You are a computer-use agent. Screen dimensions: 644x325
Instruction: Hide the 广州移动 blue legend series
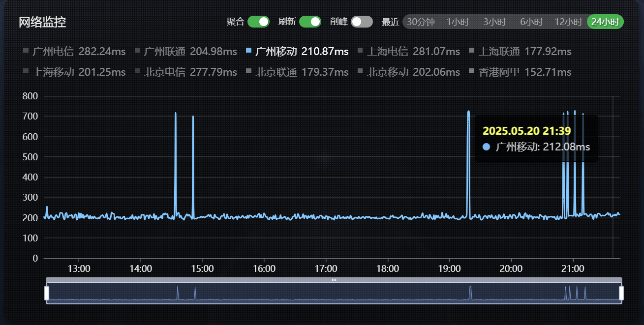coord(297,52)
